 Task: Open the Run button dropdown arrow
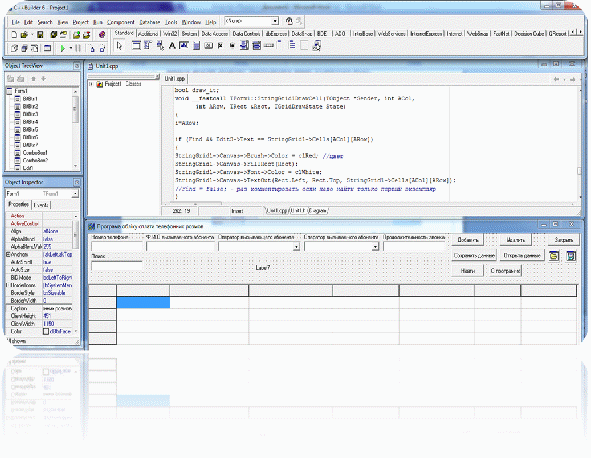click(70, 48)
